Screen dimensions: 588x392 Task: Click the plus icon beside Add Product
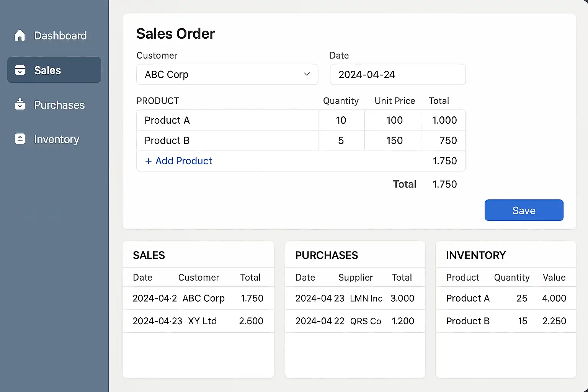point(149,161)
